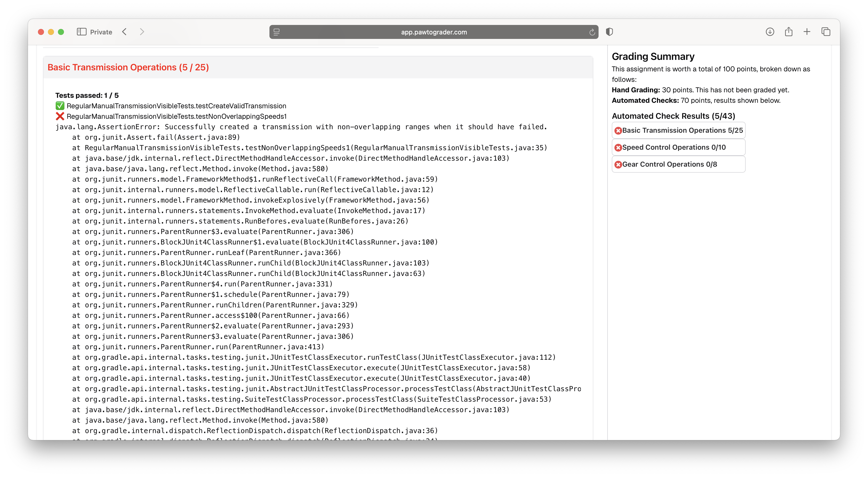Reload the page

tap(592, 32)
